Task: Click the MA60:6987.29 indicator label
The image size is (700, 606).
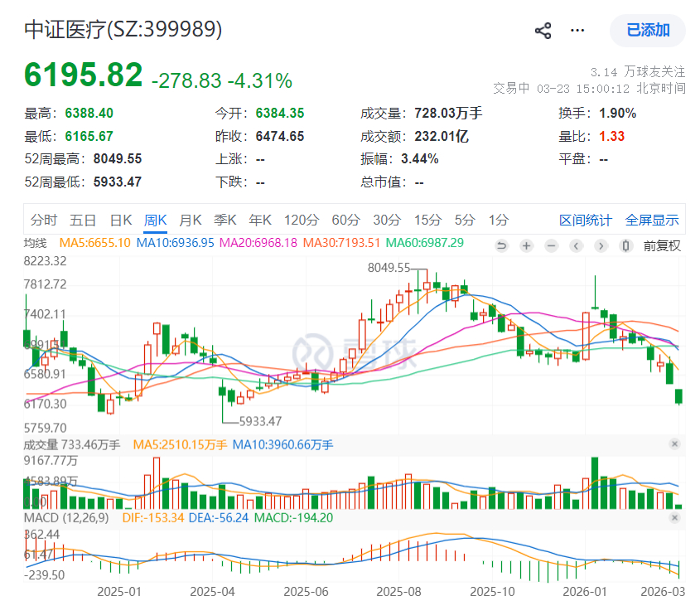Action: point(424,243)
